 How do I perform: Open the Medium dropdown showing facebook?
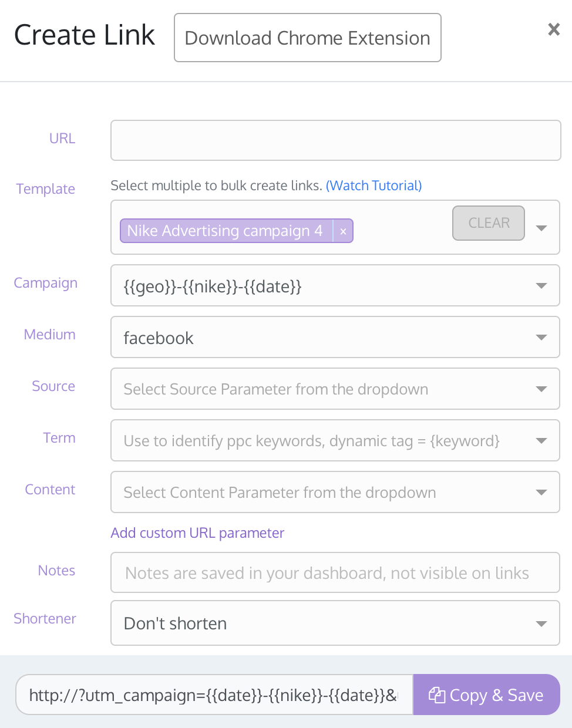(x=541, y=338)
